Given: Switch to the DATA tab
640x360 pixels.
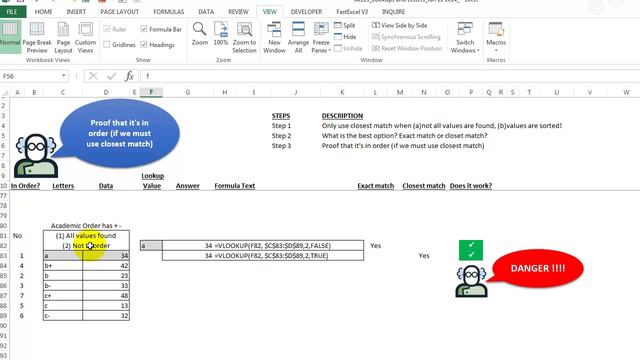Looking at the screenshot, I should pyautogui.click(x=206, y=12).
